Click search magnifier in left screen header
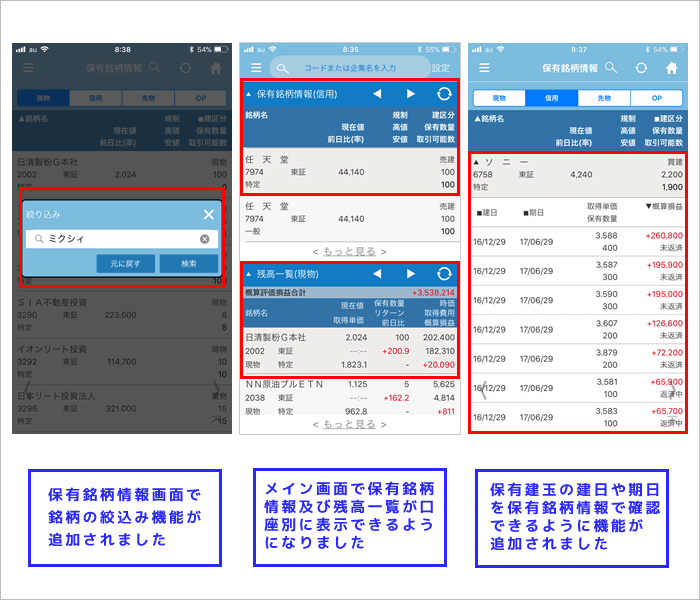 155,67
